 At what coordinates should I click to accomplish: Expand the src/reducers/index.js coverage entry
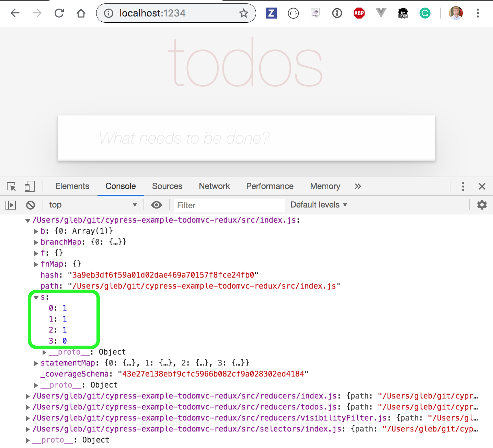tap(28, 396)
